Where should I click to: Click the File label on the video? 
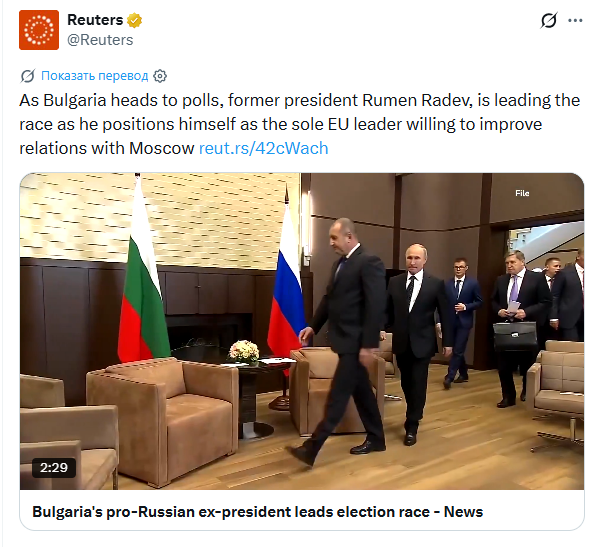click(522, 193)
